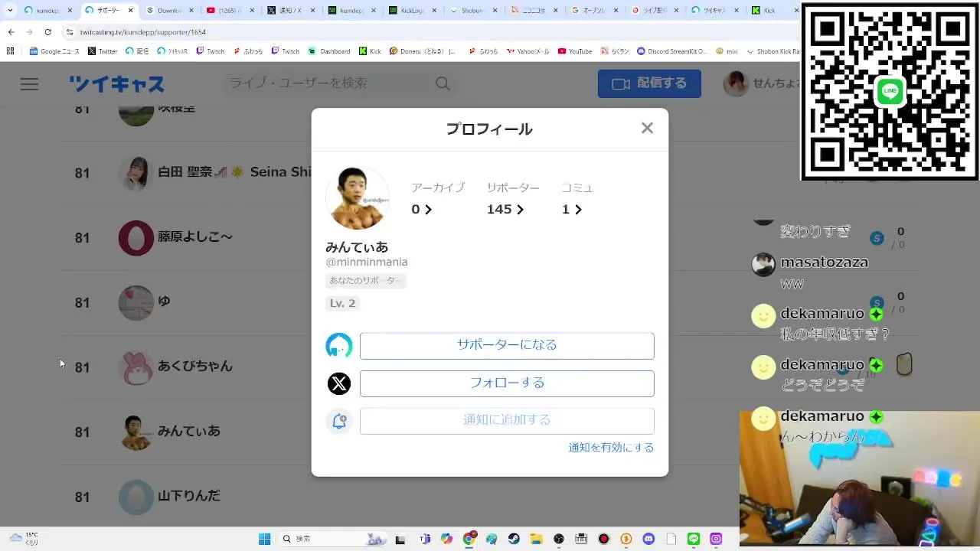This screenshot has height=551, width=980.
Task: Open TwitCasting supporter bubble icon
Action: click(339, 346)
